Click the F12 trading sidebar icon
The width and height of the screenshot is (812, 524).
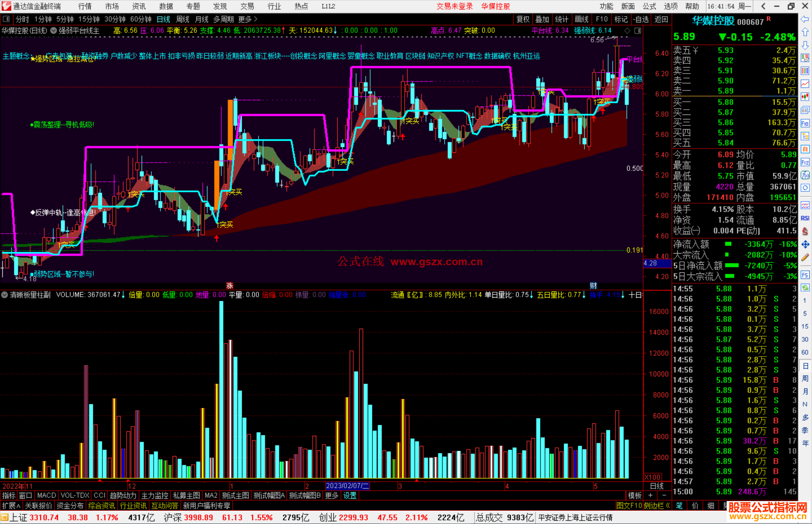click(805, 162)
